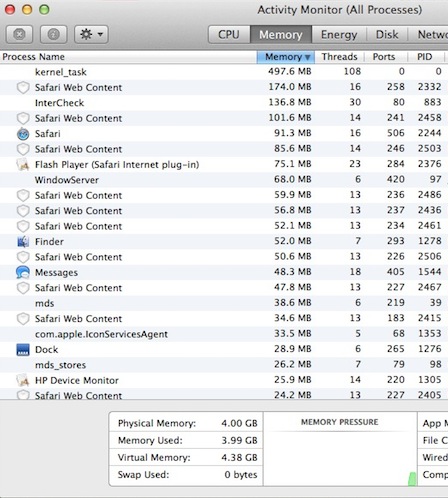Click the thread count 108
448x498 pixels.
coord(352,71)
